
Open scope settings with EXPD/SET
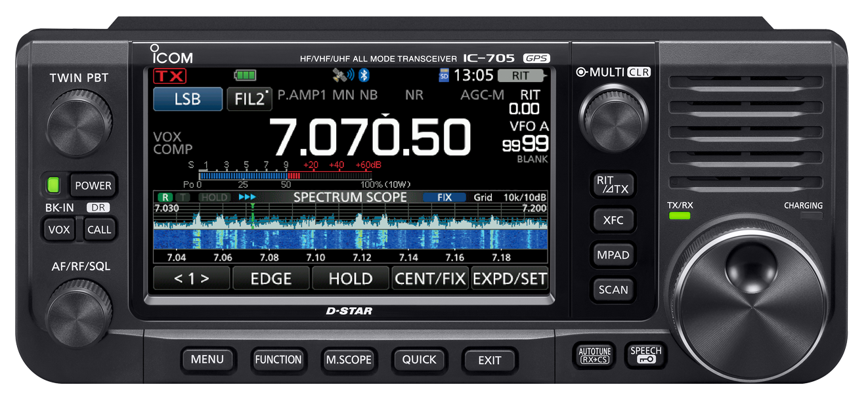pyautogui.click(x=510, y=278)
